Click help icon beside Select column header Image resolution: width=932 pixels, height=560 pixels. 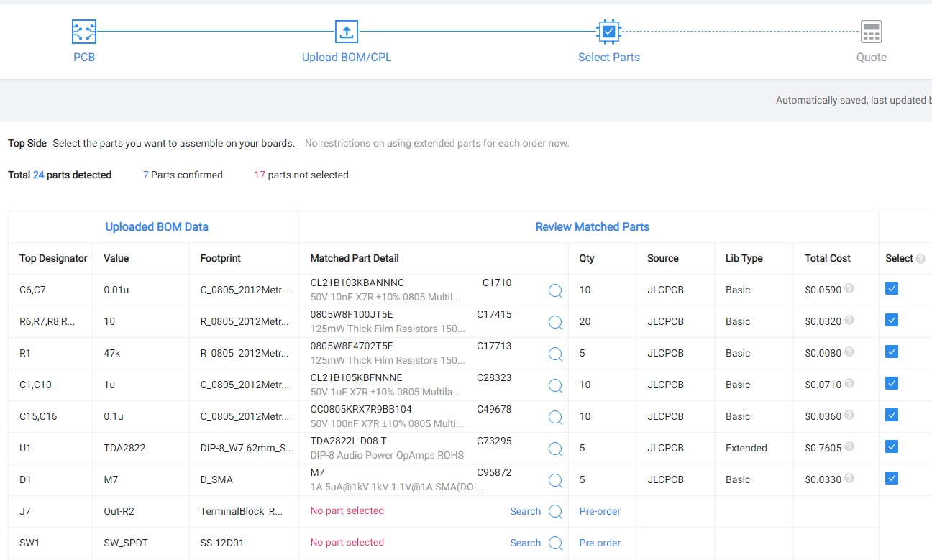coord(920,259)
